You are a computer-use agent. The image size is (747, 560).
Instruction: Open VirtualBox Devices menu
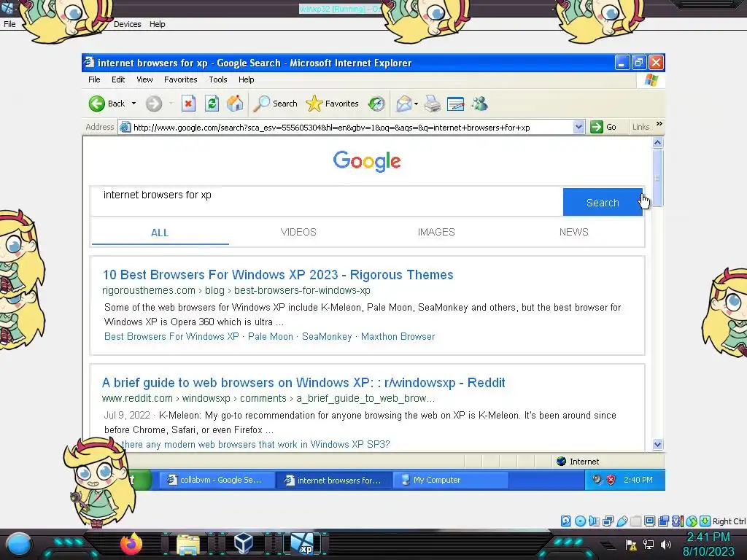(x=127, y=24)
